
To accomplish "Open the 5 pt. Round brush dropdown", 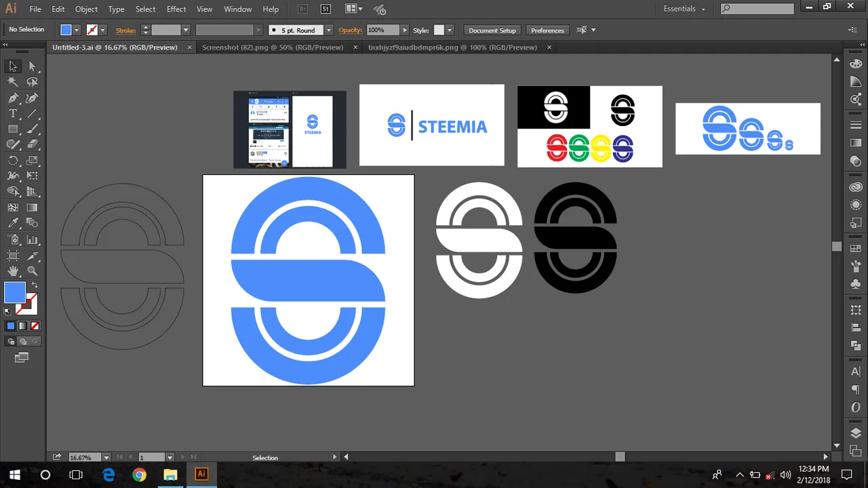I will tap(329, 30).
